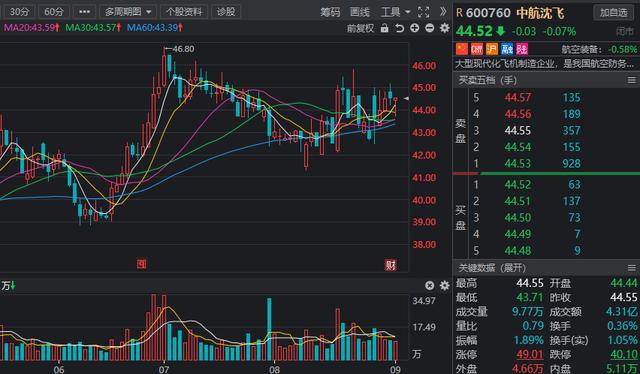The height and width of the screenshot is (374, 640).
Task: Click the red DR tag icon
Action: [x=477, y=49]
